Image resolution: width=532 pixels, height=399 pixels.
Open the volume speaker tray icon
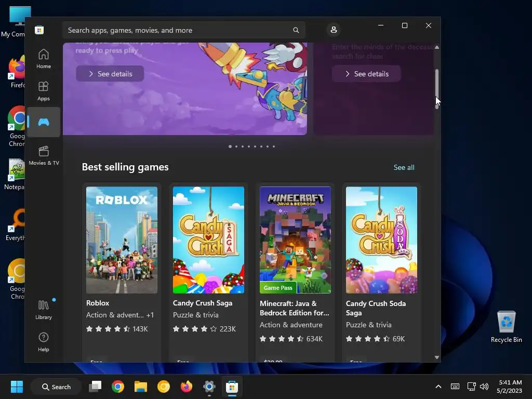(x=484, y=387)
